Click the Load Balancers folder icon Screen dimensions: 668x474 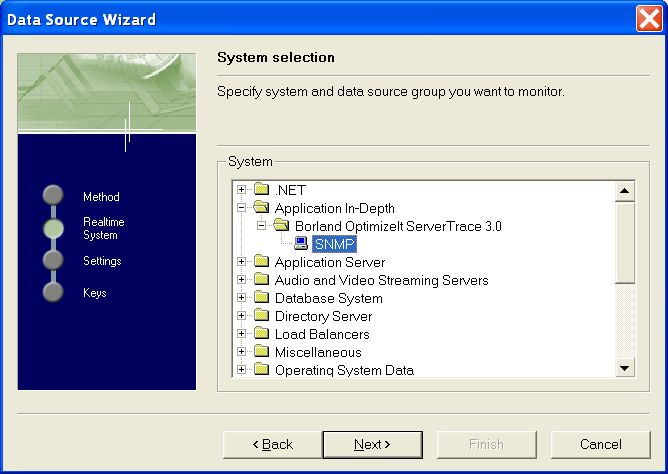tap(261, 333)
